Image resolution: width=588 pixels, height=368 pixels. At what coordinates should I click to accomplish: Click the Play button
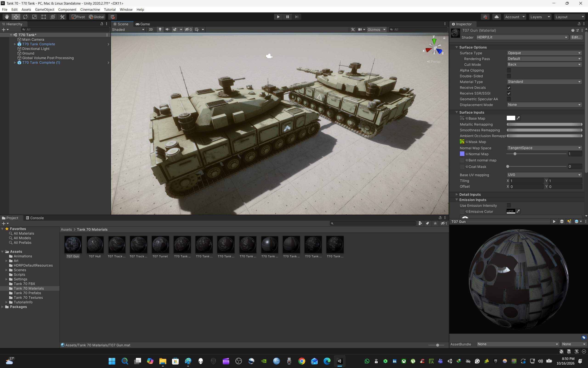point(278,17)
